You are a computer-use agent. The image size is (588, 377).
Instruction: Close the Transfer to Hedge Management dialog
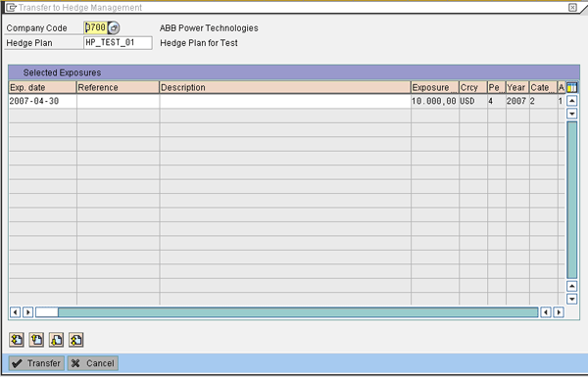(572, 7)
